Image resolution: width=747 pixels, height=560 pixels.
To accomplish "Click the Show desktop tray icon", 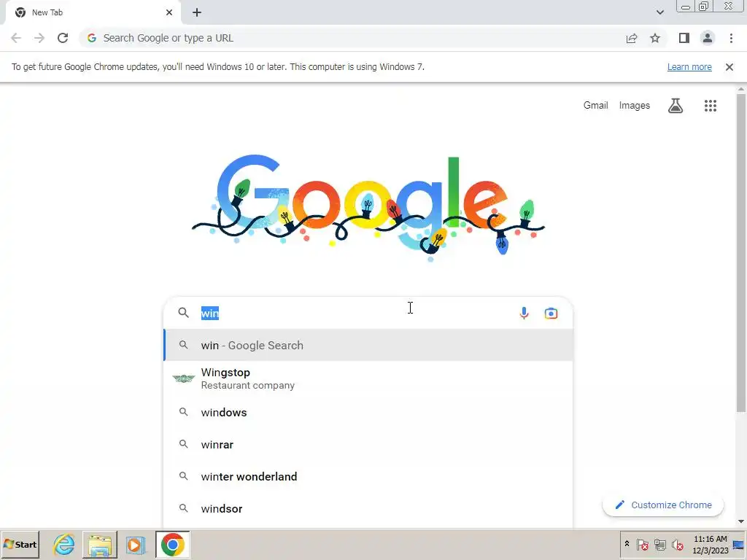I will pos(739,544).
